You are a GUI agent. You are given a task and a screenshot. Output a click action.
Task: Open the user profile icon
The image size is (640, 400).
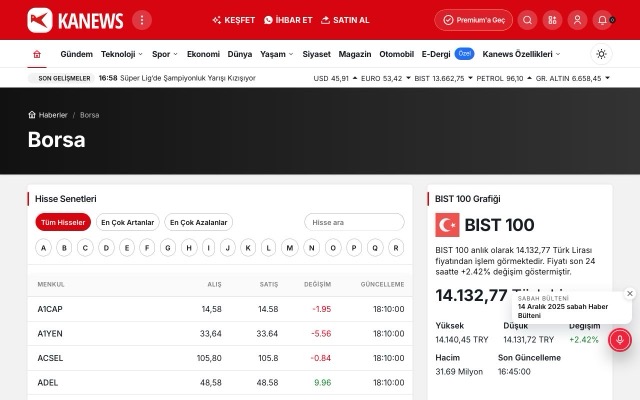(577, 20)
